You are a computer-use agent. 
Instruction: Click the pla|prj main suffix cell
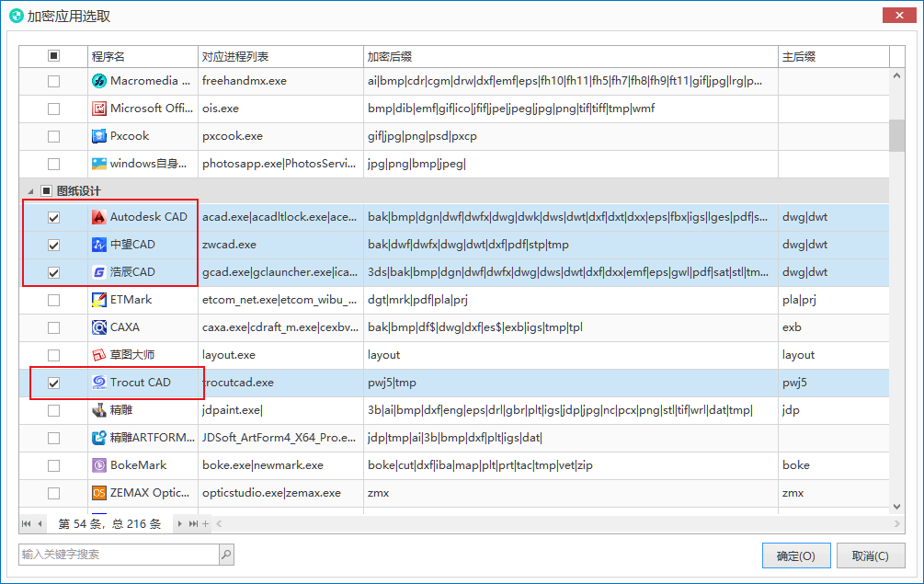click(x=834, y=300)
